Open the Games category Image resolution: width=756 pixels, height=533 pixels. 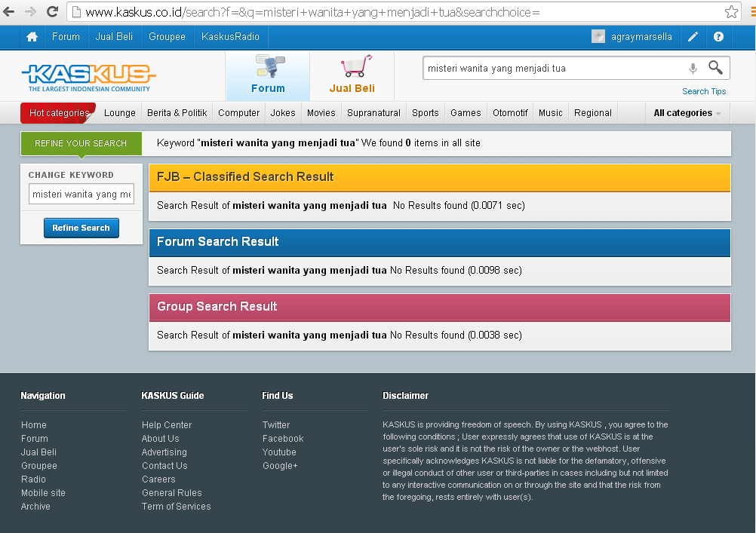[x=466, y=113]
